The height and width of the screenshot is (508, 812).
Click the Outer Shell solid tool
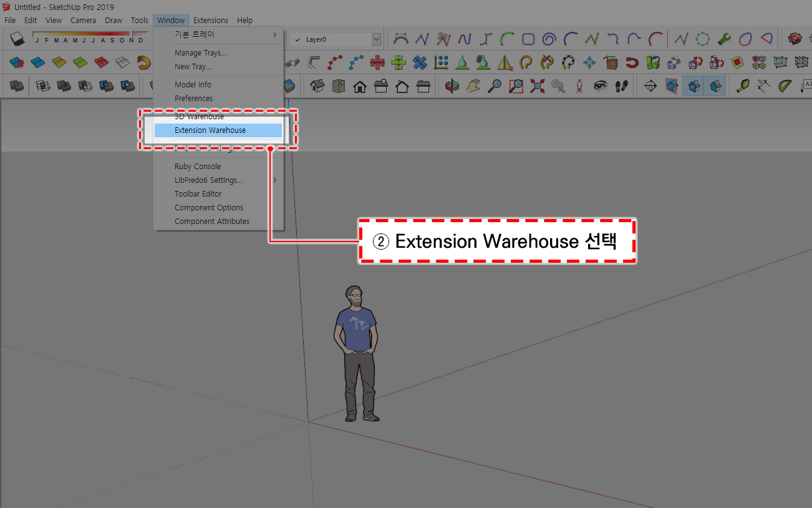(17, 86)
